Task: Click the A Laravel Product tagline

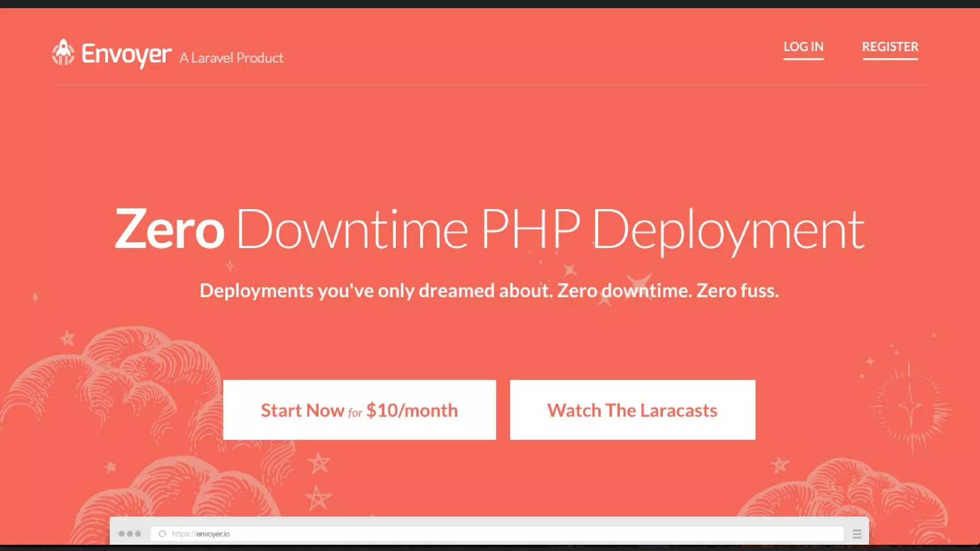Action: [232, 58]
